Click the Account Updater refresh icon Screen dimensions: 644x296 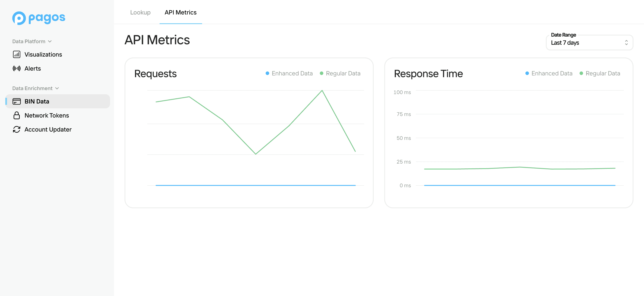point(16,129)
